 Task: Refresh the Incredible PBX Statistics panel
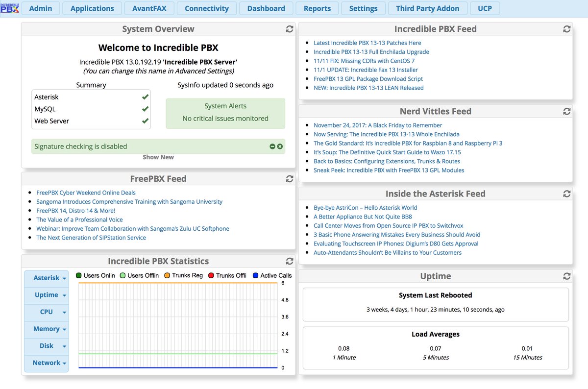point(290,261)
